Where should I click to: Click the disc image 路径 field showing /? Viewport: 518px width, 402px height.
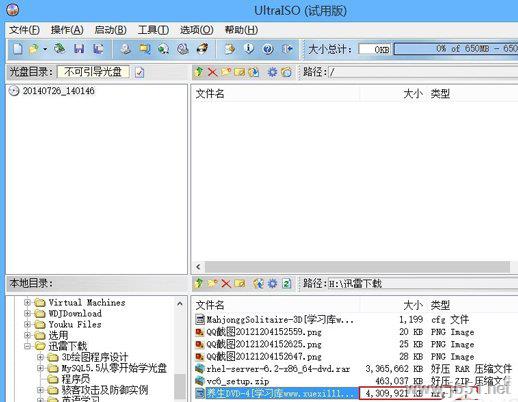coord(423,72)
